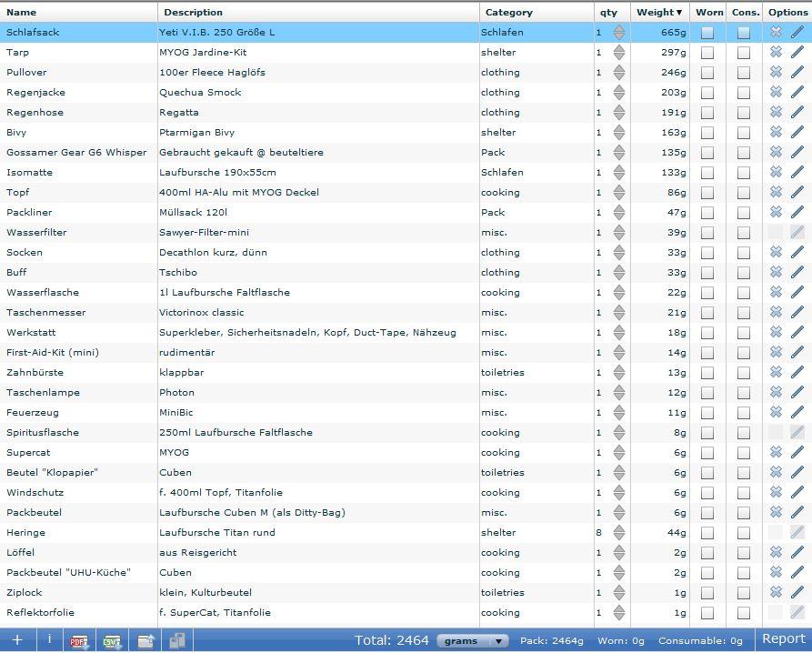Decrease quantity of Isomatte
The image size is (812, 653).
pyautogui.click(x=619, y=176)
